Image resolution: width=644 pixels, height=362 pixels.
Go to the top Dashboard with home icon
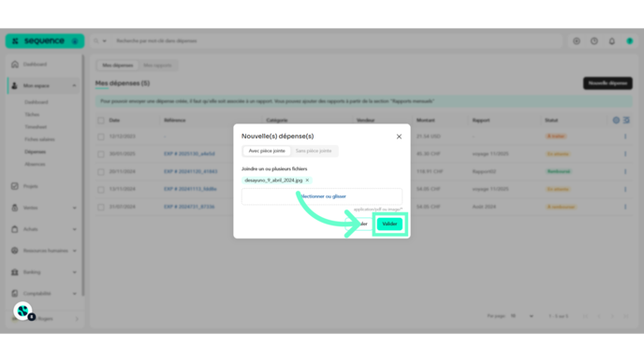pos(15,64)
